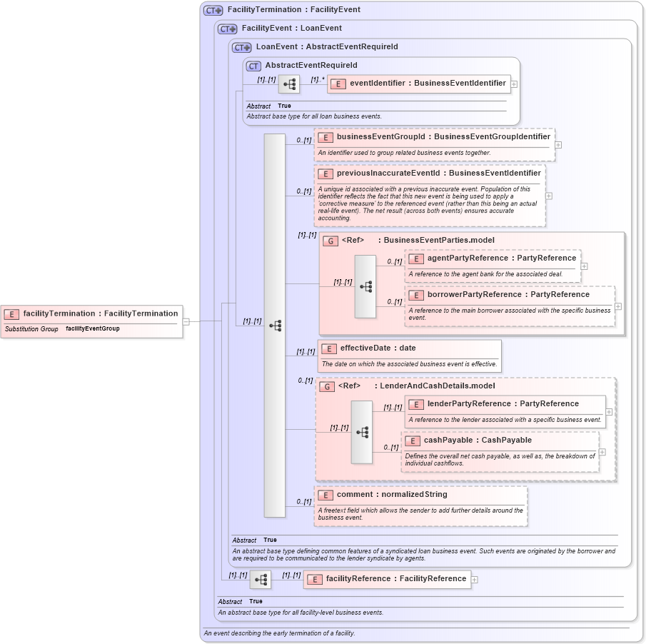
Task: Expand the previousInaccurateEventId plus box
Action: 547,194
